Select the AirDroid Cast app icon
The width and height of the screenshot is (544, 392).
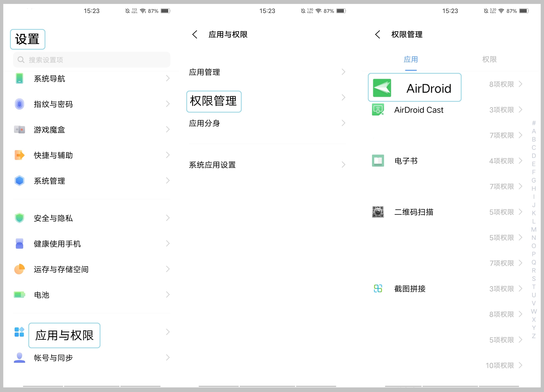[x=378, y=110]
